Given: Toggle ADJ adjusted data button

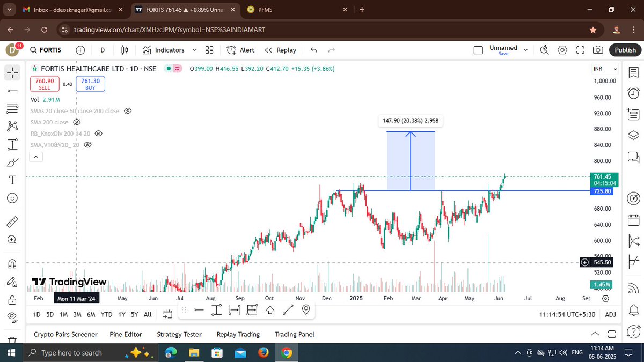Looking at the screenshot, I should [610, 314].
